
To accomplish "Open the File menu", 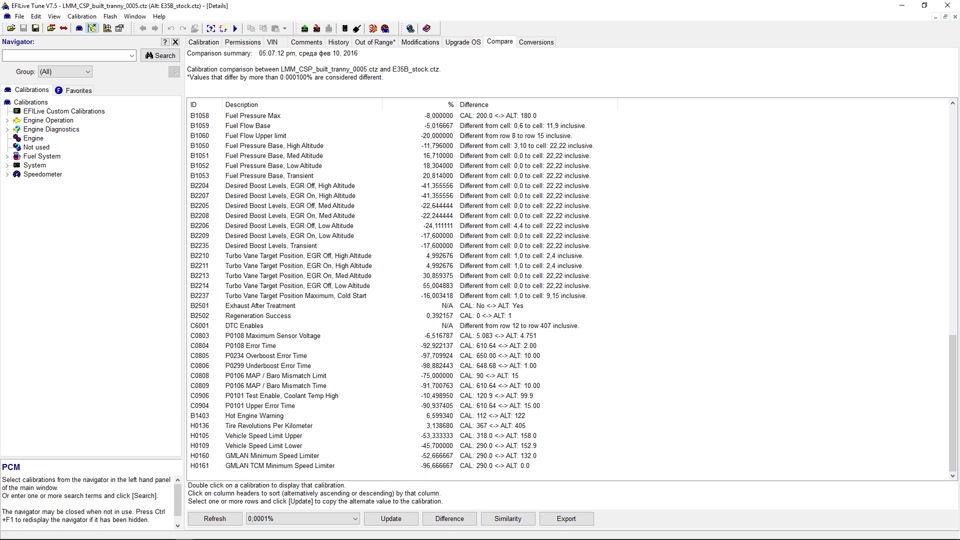I will 20,17.
